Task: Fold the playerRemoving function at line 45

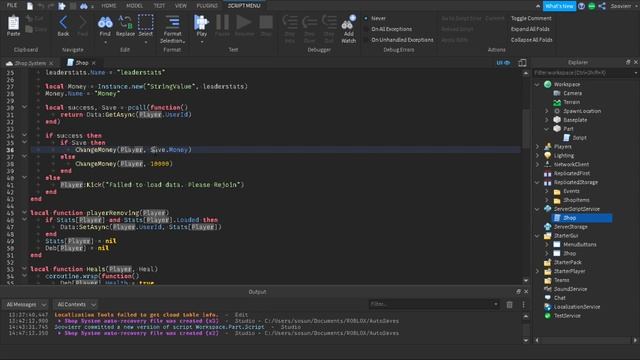Action: (x=24, y=213)
